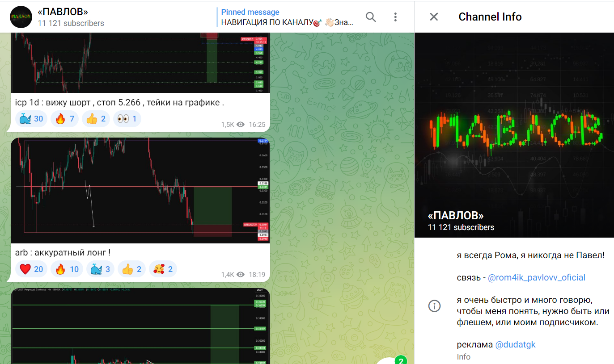Open search in the channel header
The width and height of the screenshot is (614, 364).
click(371, 17)
